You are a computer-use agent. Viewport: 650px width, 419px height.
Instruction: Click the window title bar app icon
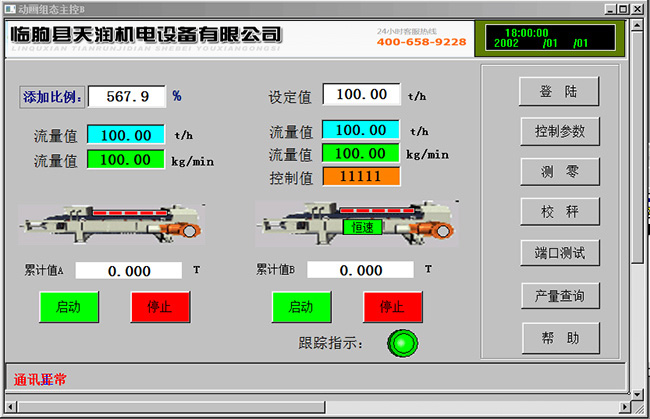[11, 9]
